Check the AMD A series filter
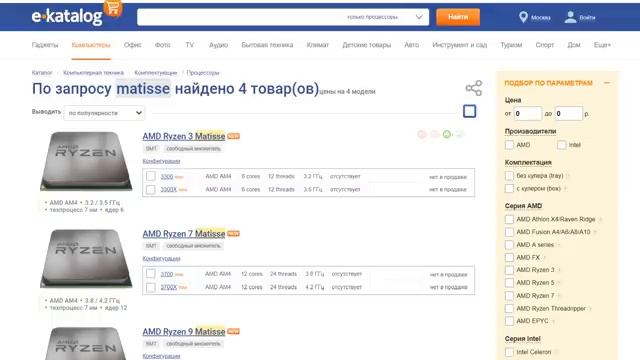The width and height of the screenshot is (640, 360). 509,244
